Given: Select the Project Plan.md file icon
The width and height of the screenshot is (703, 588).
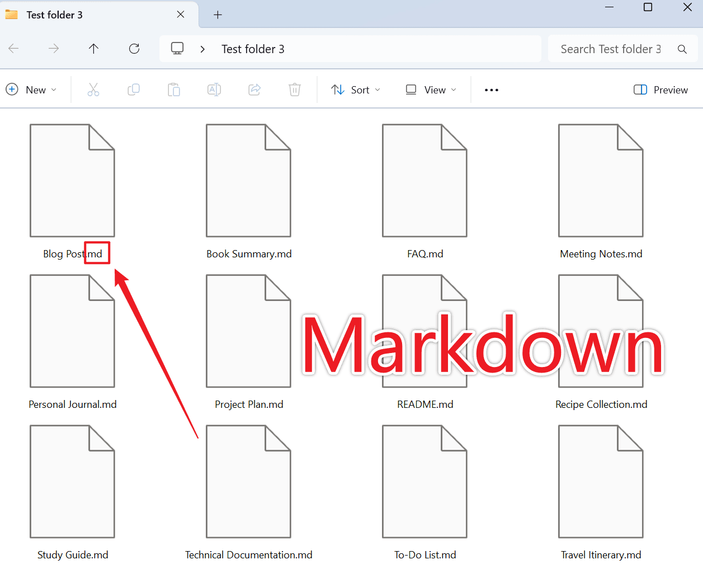Looking at the screenshot, I should tap(248, 331).
